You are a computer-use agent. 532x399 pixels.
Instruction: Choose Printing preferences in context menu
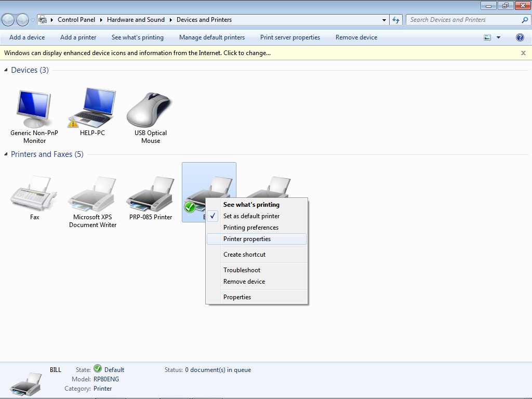click(251, 228)
